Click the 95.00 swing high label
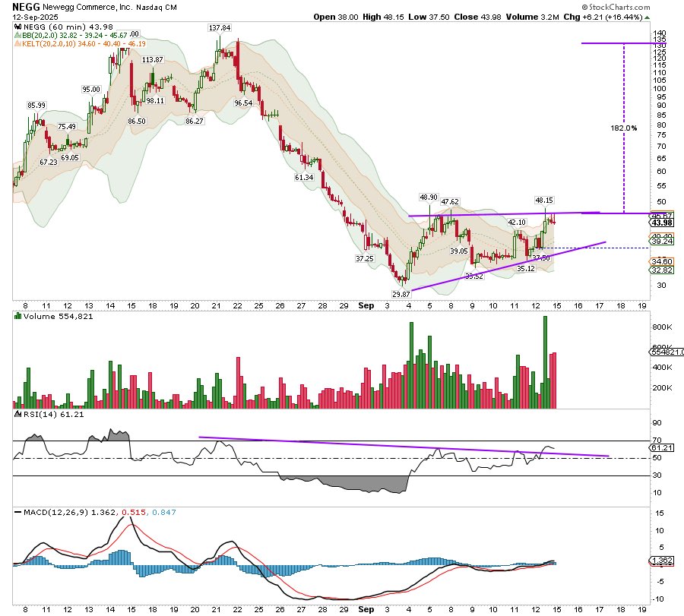684x616 pixels. click(91, 90)
